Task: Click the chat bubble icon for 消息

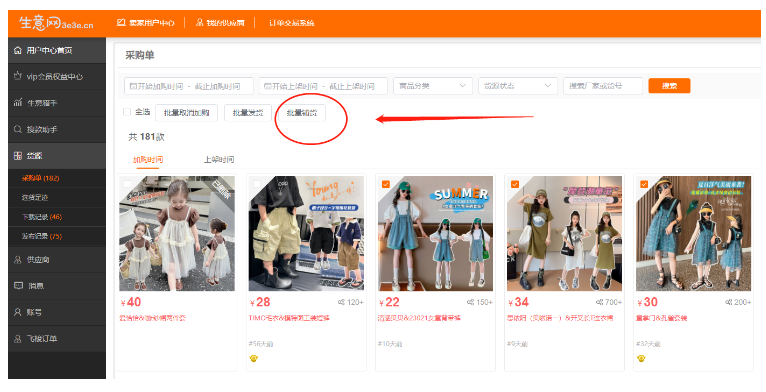Action: pyautogui.click(x=18, y=286)
